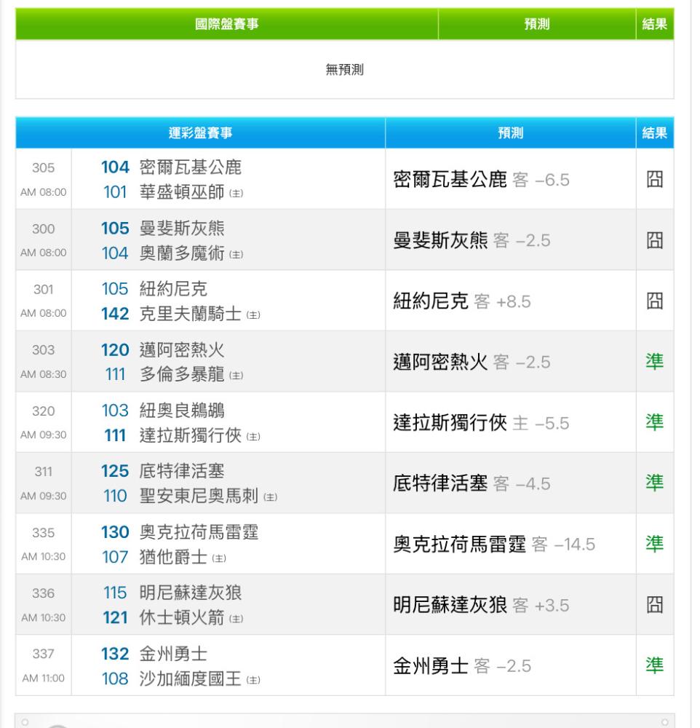The image size is (700, 728).
Task: Click score 103 for 紐奧良鵜鶘
Action: click(x=115, y=411)
